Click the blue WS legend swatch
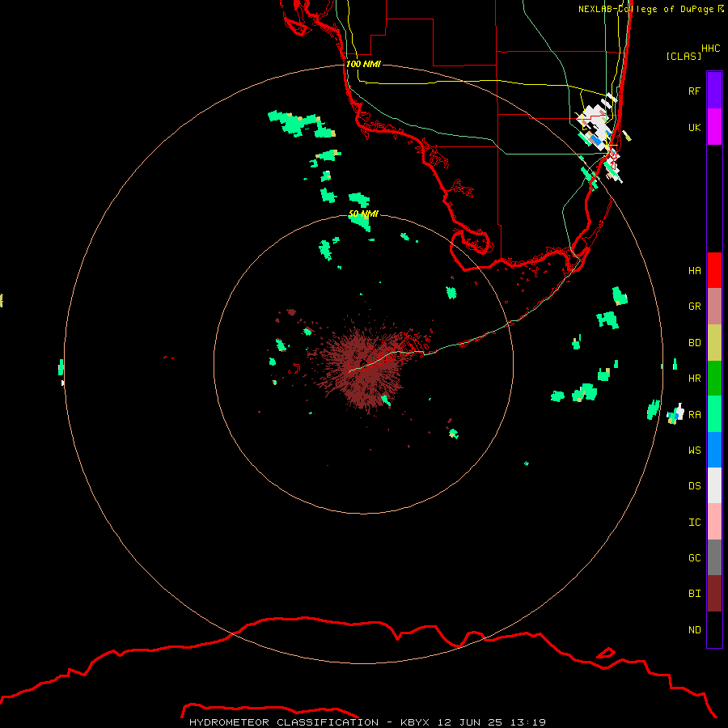728x728 pixels. click(x=714, y=450)
